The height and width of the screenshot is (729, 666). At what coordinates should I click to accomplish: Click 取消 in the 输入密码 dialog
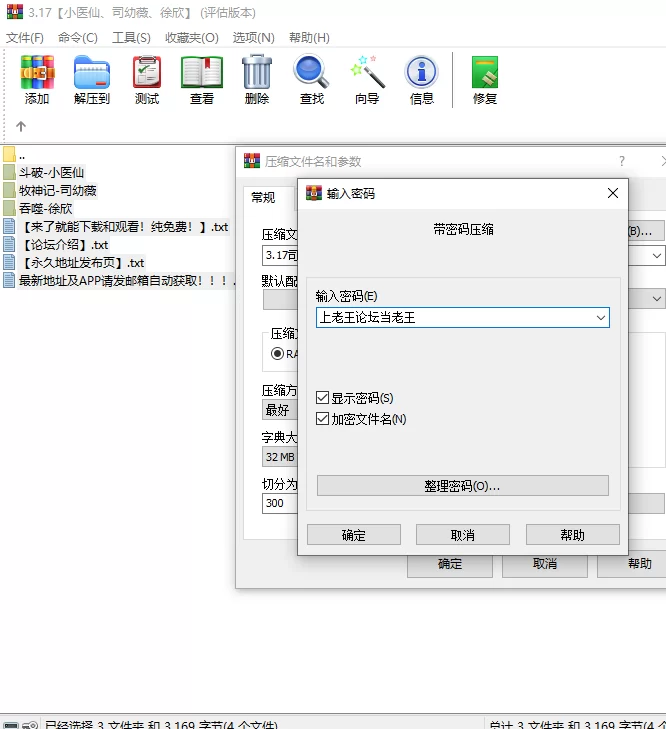(x=463, y=535)
